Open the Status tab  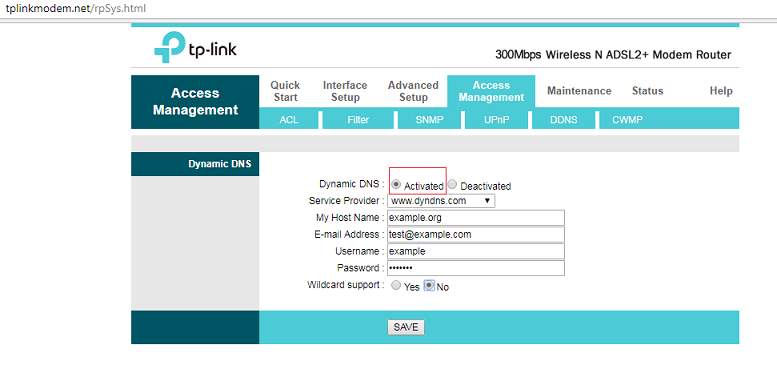pyautogui.click(x=648, y=91)
